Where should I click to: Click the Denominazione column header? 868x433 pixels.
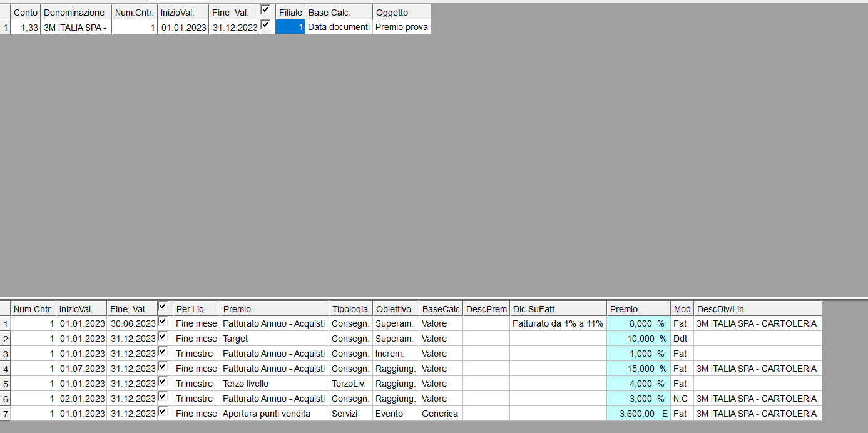pos(76,13)
